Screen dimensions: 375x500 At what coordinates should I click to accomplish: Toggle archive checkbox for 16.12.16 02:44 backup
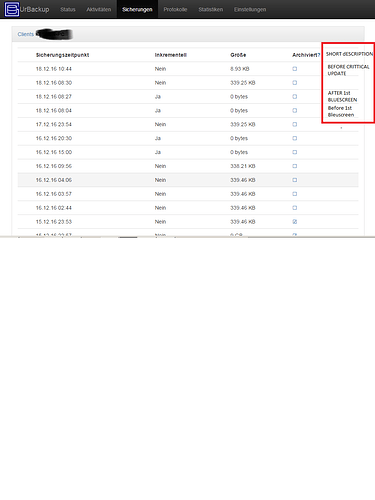pos(295,208)
